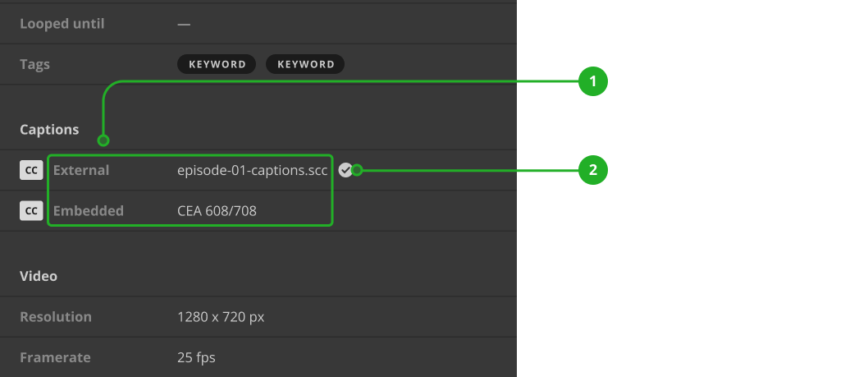Click the dash value for Looped until
Viewport: 868px width, 377px height.
point(184,24)
